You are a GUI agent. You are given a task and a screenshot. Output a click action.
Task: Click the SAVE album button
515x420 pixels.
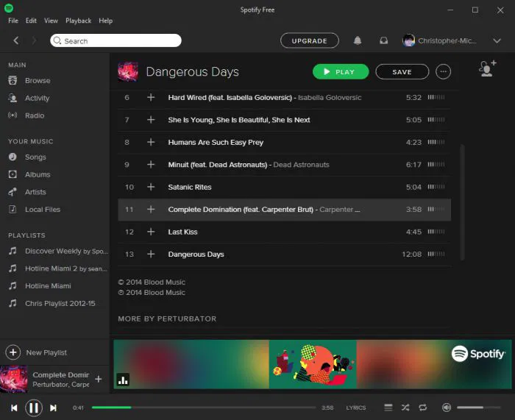click(402, 71)
